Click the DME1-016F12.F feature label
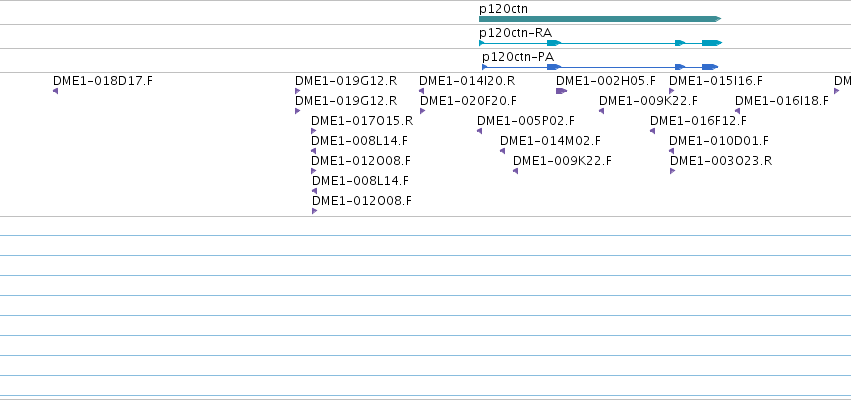 point(698,121)
